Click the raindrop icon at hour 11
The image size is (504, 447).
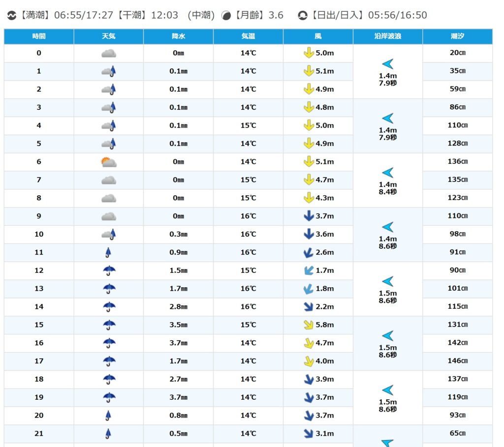[109, 252]
